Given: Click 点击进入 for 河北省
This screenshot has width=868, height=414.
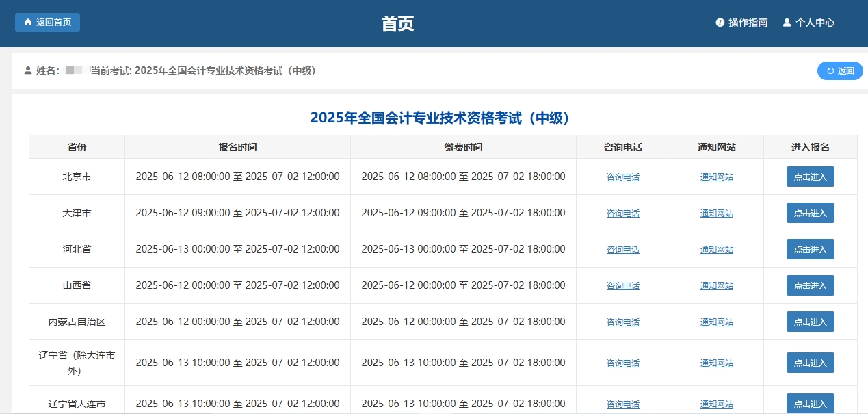Looking at the screenshot, I should (x=810, y=249).
